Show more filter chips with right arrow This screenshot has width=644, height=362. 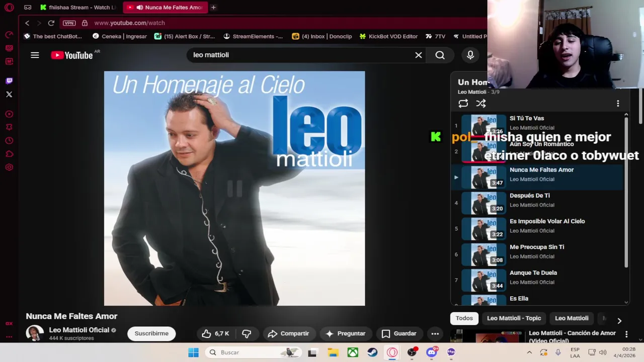pyautogui.click(x=619, y=320)
